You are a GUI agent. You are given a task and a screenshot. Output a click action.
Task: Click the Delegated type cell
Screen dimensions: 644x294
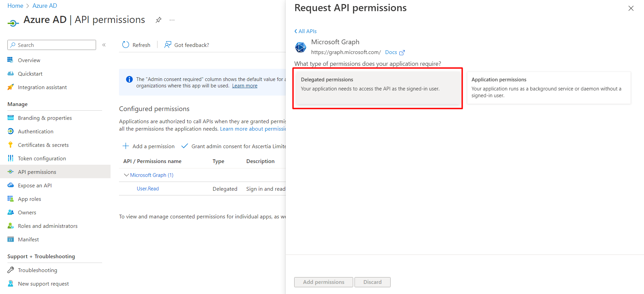pos(225,189)
